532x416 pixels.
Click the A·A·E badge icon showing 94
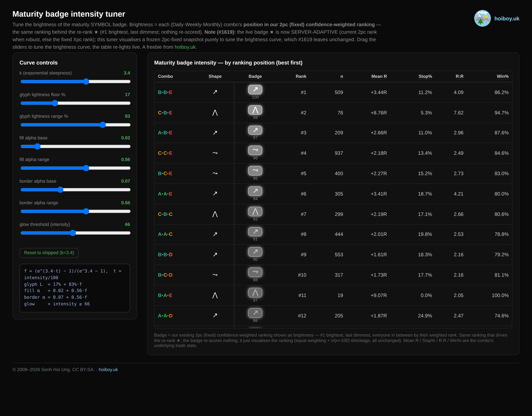tap(255, 191)
